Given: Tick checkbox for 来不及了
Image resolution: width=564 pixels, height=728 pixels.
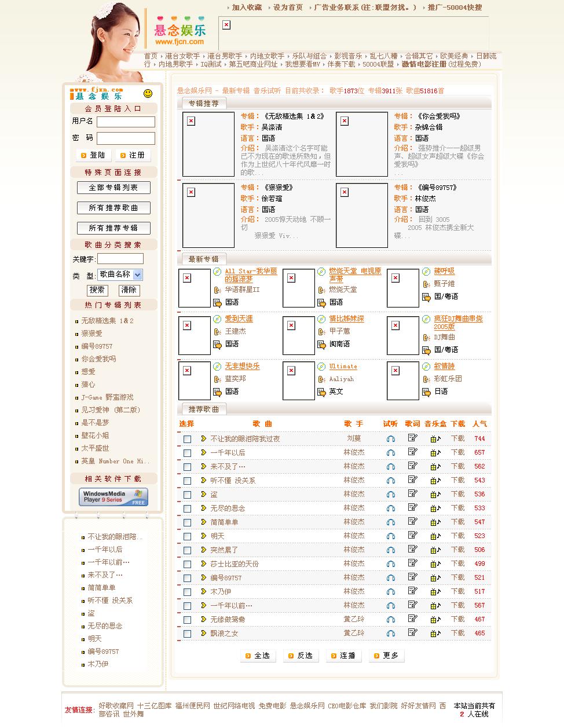Looking at the screenshot, I should pos(187,467).
